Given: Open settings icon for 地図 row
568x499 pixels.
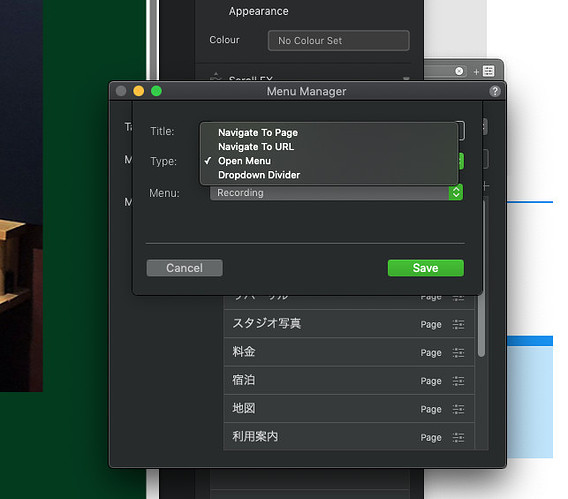Looking at the screenshot, I should pyautogui.click(x=458, y=409).
